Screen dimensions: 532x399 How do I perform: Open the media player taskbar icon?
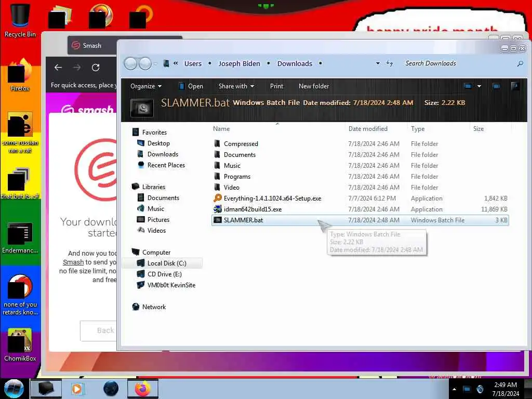tap(77, 389)
